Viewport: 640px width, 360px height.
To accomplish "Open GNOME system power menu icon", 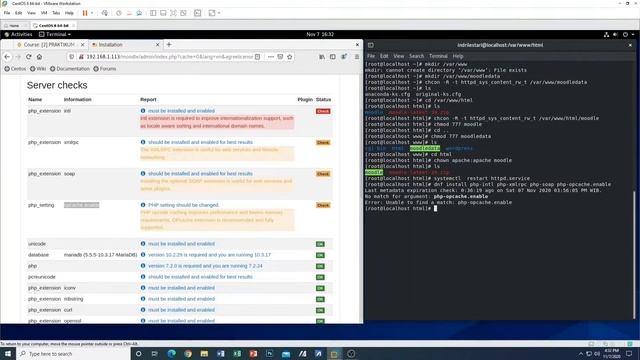I will click(x=625, y=35).
